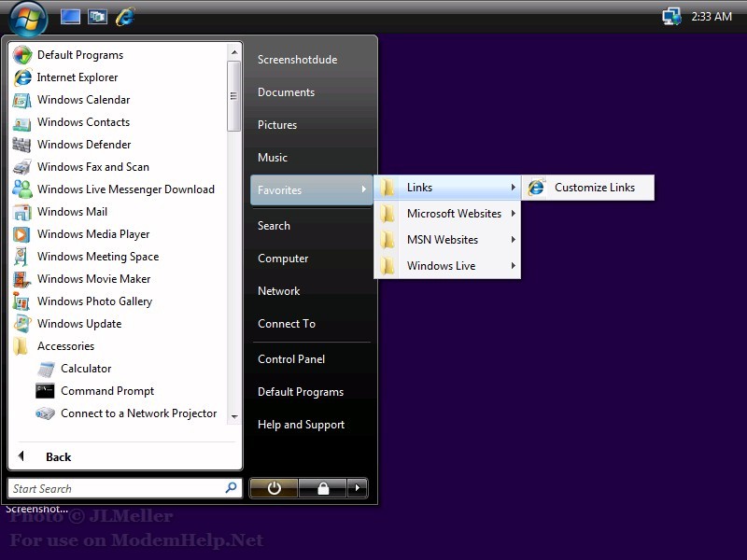This screenshot has height=560, width=747.
Task: Open Windows Photo Gallery
Action: [x=94, y=301]
